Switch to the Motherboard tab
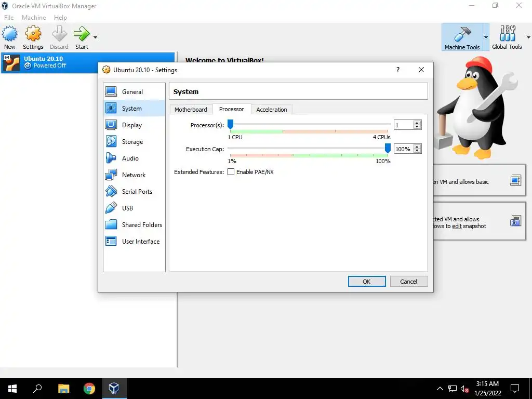The image size is (532, 399). click(x=191, y=109)
